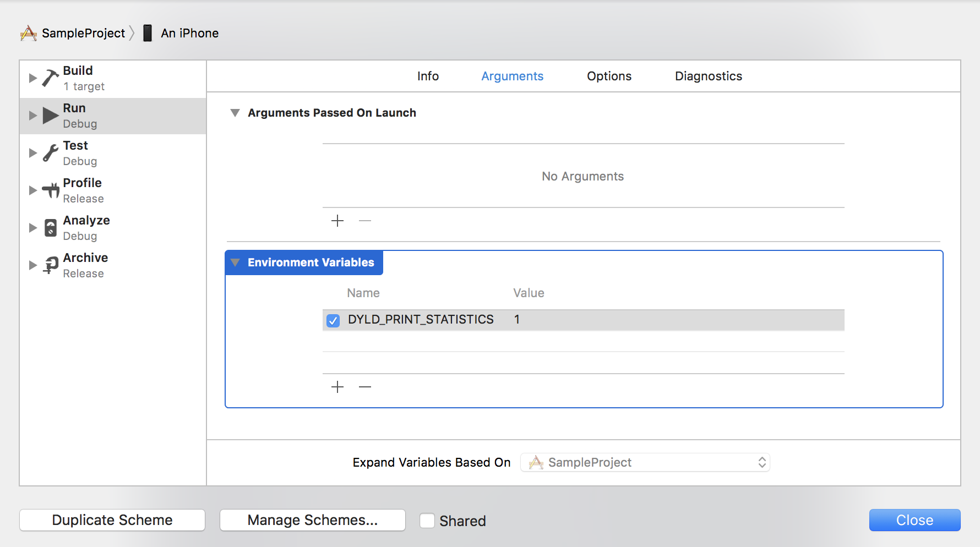The image size is (980, 547).
Task: Remove selected launch argument with minus button
Action: point(364,221)
